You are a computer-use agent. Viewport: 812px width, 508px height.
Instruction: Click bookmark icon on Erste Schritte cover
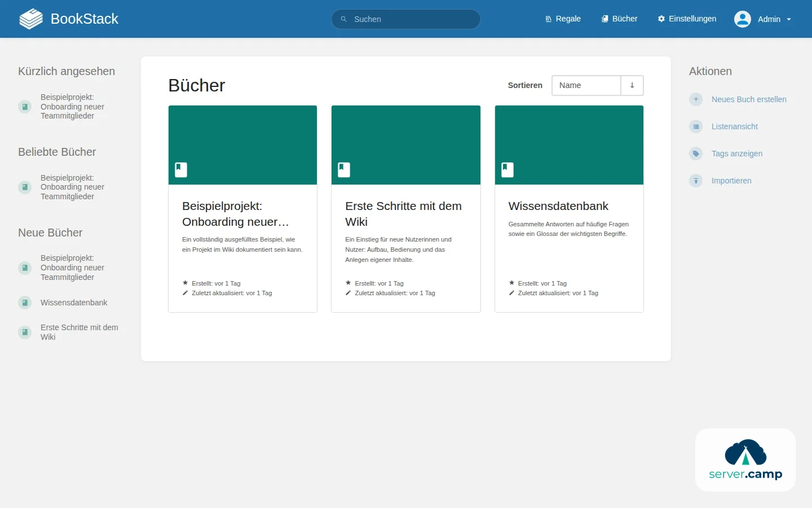coord(344,170)
